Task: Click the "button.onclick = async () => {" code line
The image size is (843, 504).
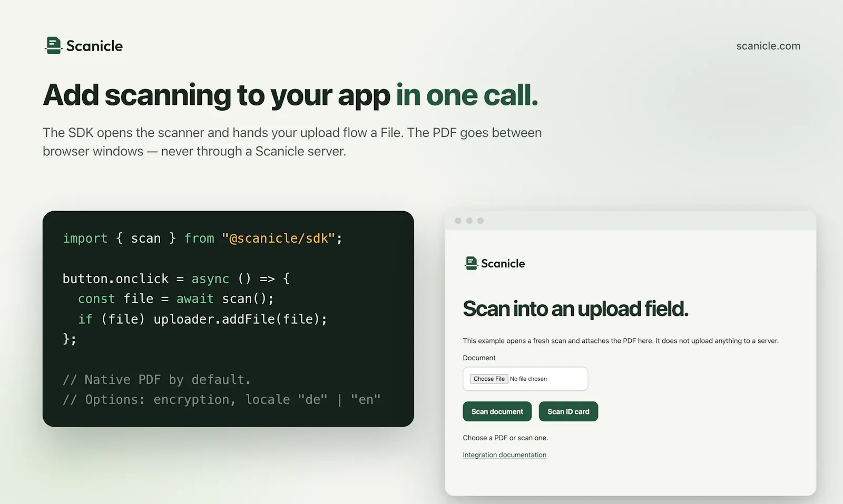Action: 177,279
